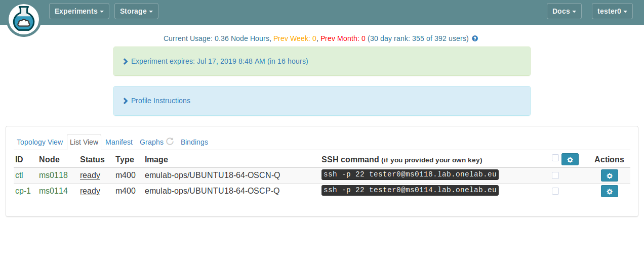Click the SSH command for ms0114
The width and height of the screenshot is (644, 271).
pyautogui.click(x=410, y=190)
